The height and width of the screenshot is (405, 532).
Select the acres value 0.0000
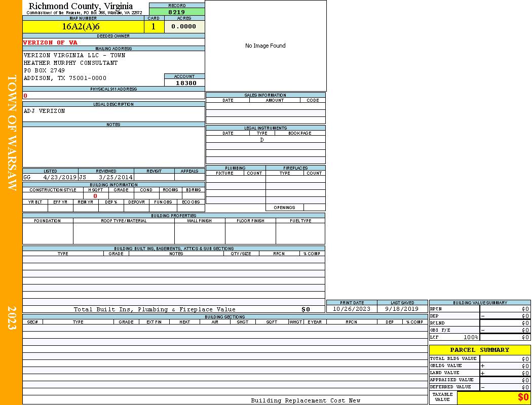(x=184, y=27)
